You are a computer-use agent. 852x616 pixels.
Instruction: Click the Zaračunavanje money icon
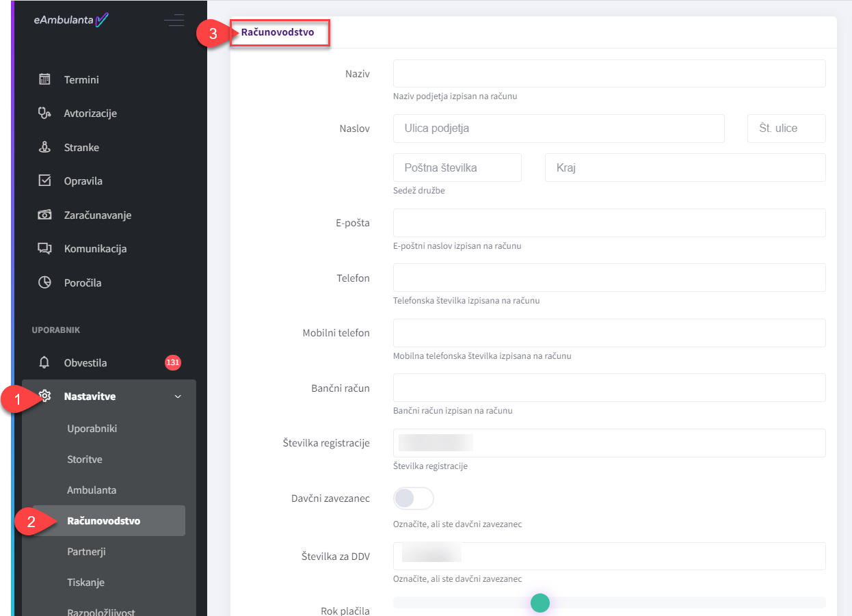[44, 215]
